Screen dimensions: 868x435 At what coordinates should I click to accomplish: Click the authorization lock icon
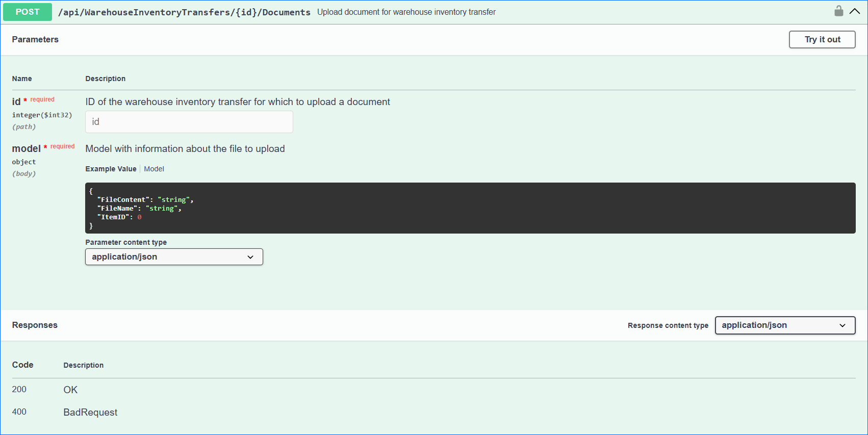[x=838, y=11]
